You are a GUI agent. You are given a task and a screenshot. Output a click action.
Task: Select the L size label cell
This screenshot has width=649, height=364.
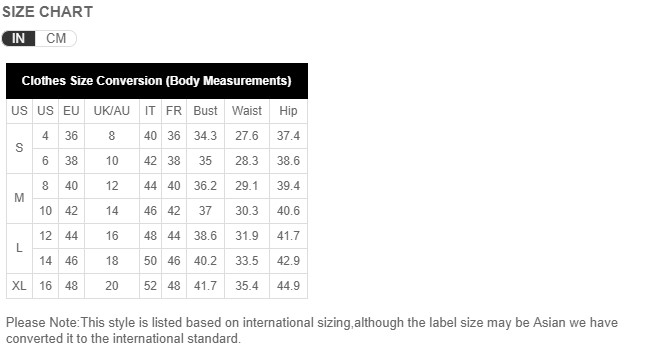click(x=19, y=248)
